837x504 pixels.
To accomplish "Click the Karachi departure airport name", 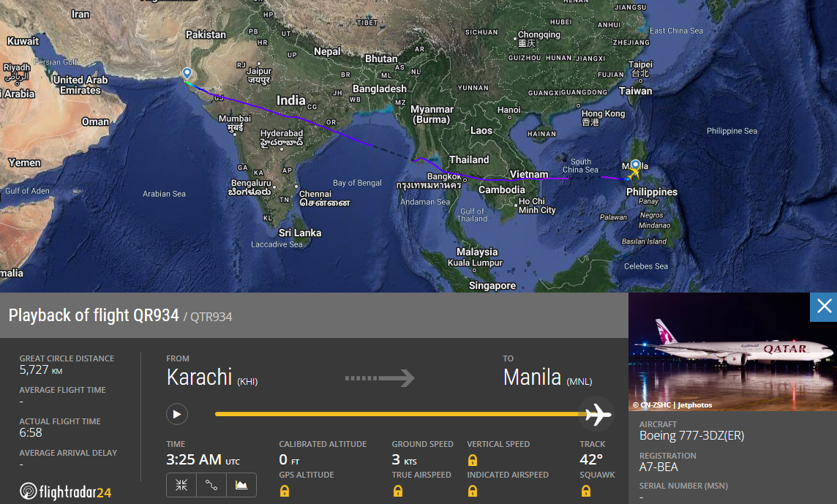I will tap(212, 377).
